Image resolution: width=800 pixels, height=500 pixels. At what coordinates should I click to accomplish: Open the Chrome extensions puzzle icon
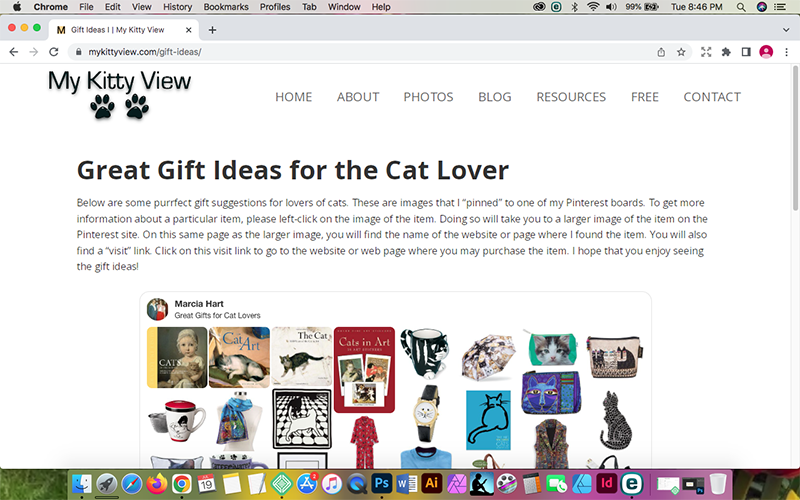point(726,52)
